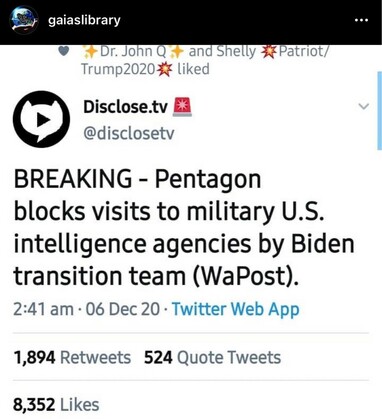Click the 06 Dec 20 date
This screenshot has height=419, width=382.
pyautogui.click(x=123, y=309)
